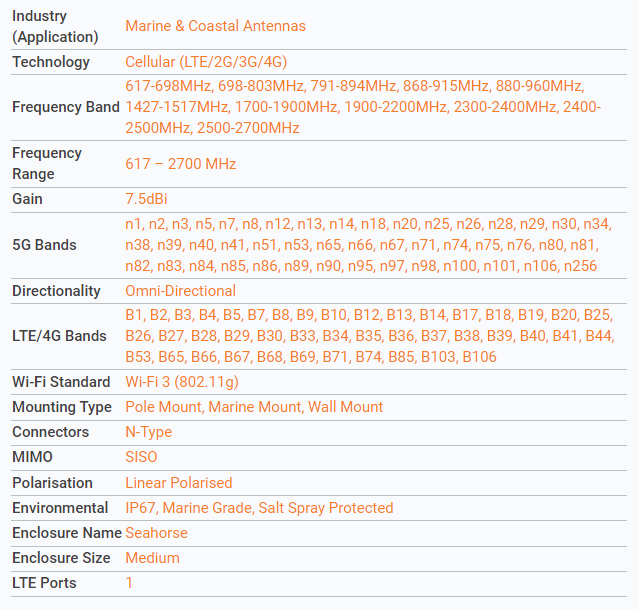Click the SISO MIMO value
The height and width of the screenshot is (609, 639).
tap(141, 457)
